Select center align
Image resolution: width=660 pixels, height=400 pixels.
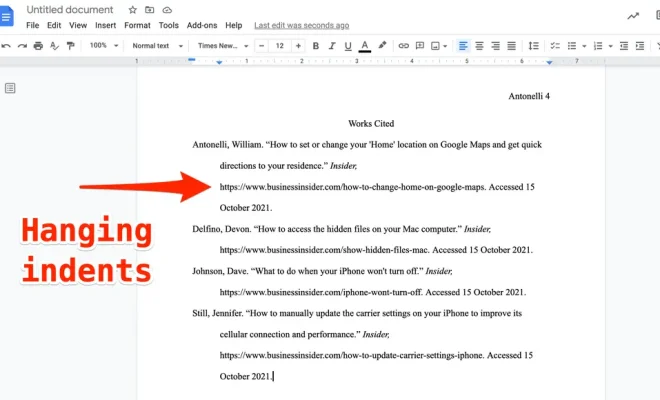(479, 46)
